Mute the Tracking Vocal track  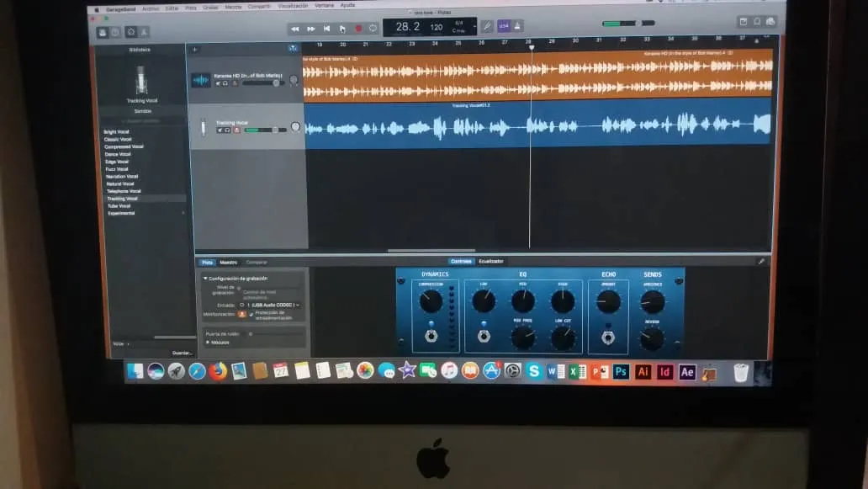pyautogui.click(x=220, y=130)
